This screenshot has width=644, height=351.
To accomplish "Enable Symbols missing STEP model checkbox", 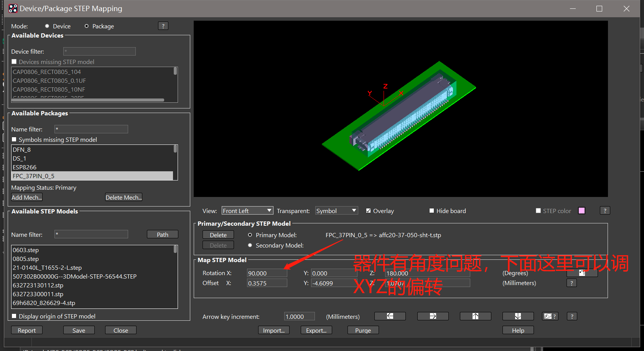I will 14,139.
